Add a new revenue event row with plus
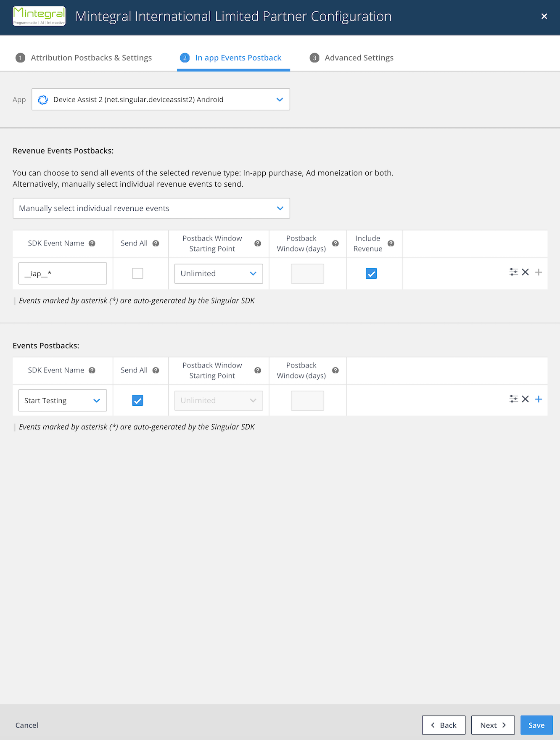 click(538, 272)
